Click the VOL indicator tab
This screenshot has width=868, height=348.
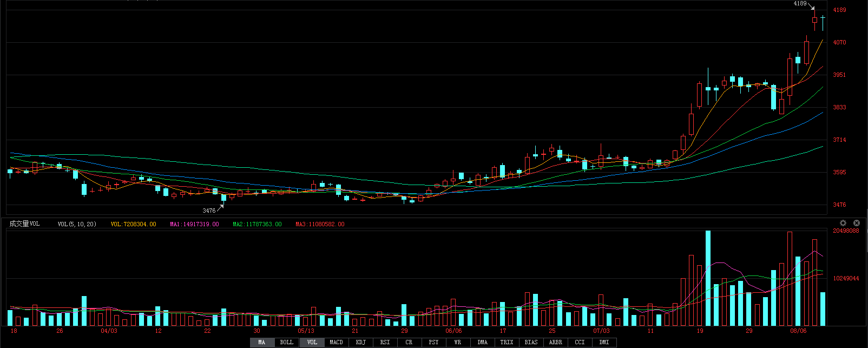click(312, 342)
